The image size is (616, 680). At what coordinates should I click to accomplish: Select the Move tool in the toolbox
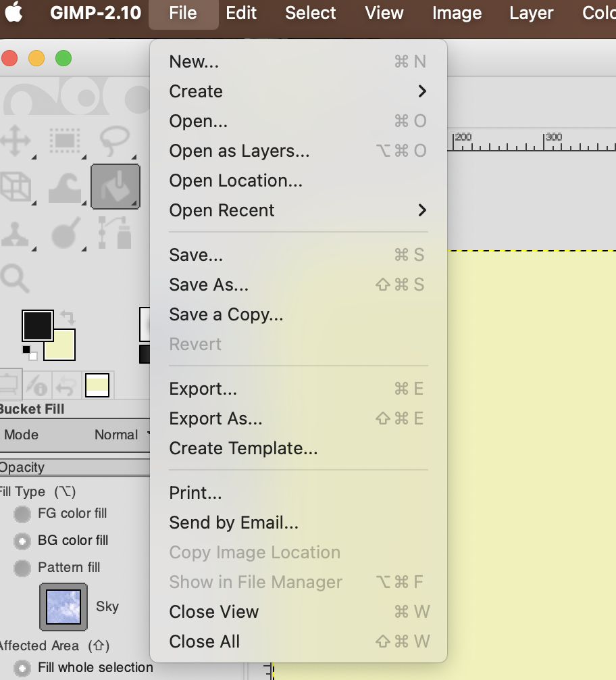coord(16,141)
